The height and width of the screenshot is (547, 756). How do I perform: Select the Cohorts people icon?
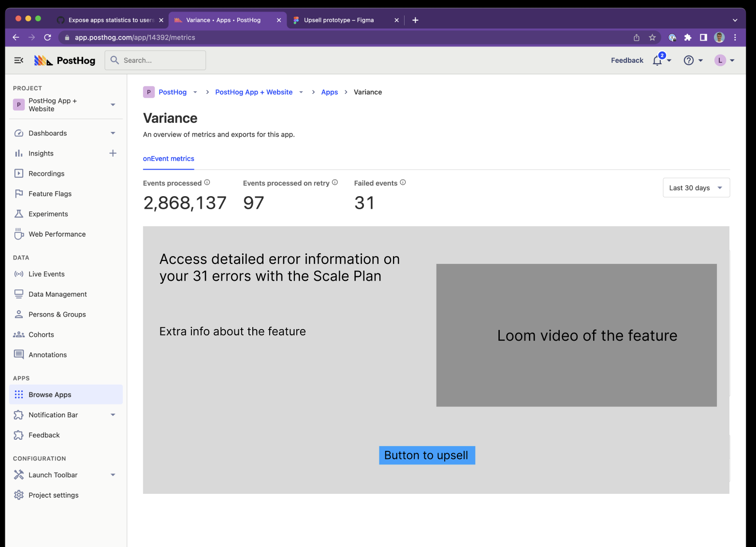click(x=19, y=334)
